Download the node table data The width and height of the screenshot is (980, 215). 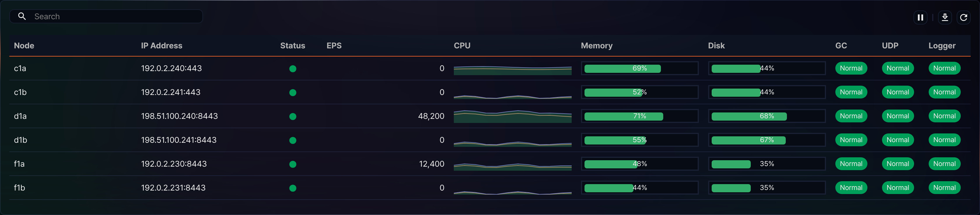(945, 17)
